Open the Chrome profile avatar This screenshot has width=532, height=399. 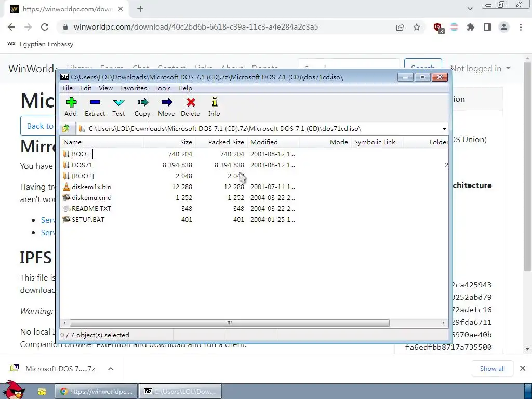pyautogui.click(x=504, y=27)
